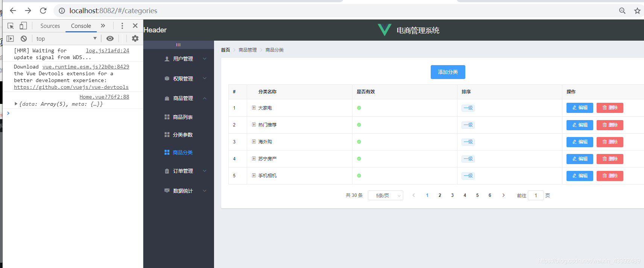Expand the 数据统计 submenu arrow

tap(205, 191)
